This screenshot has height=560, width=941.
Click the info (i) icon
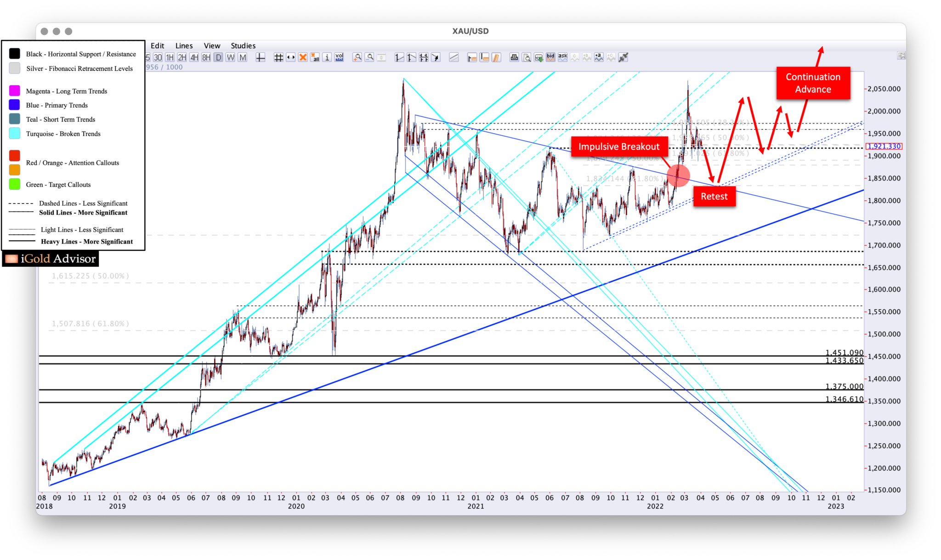327,57
